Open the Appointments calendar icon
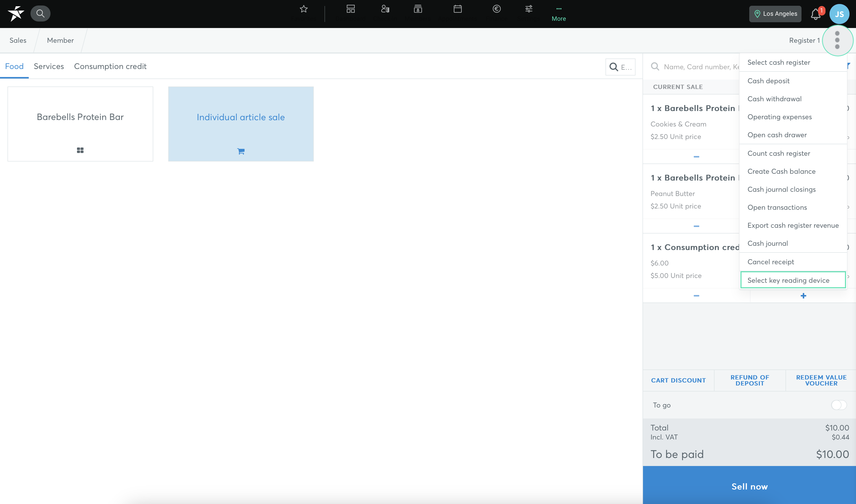Screen dimensions: 856x504 (x=457, y=9)
